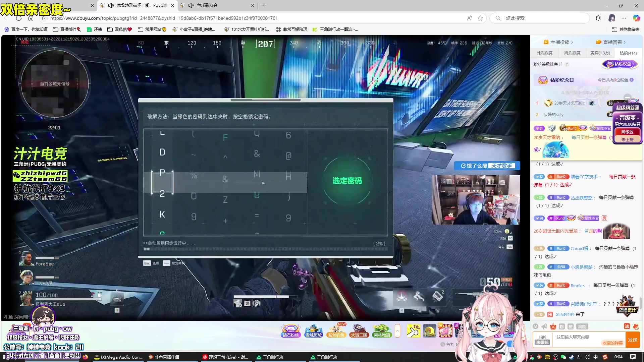Open the 雪域历险 penguin activity icon
This screenshot has width=644, height=362.
coord(313,331)
